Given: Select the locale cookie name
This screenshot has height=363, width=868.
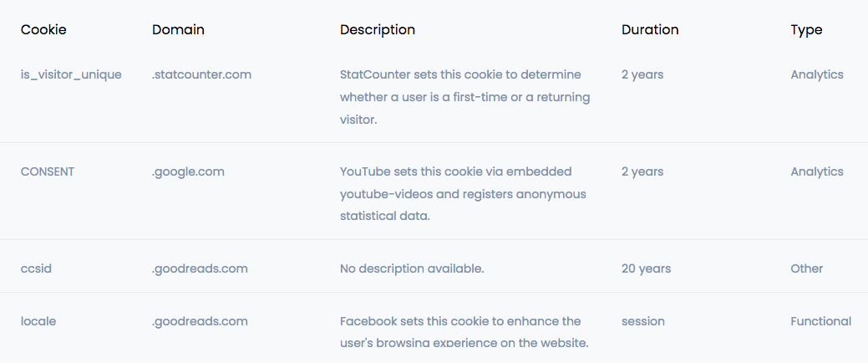Looking at the screenshot, I should point(38,321).
